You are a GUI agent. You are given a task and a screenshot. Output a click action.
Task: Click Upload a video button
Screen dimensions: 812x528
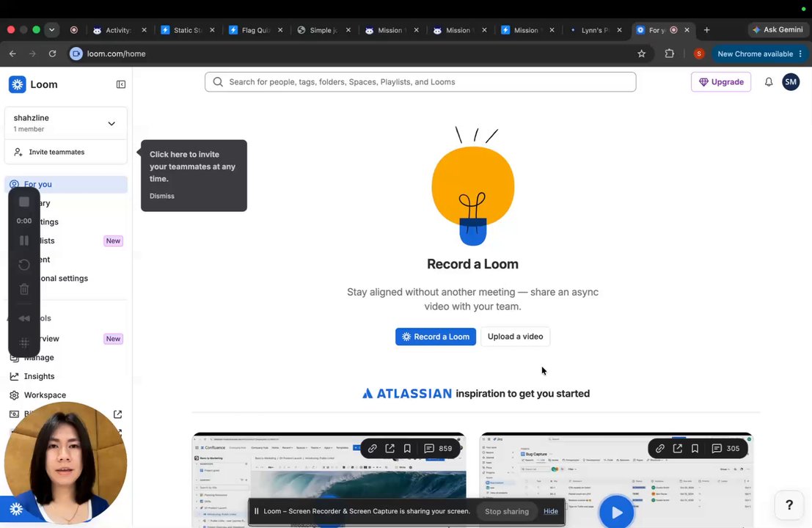pos(515,337)
